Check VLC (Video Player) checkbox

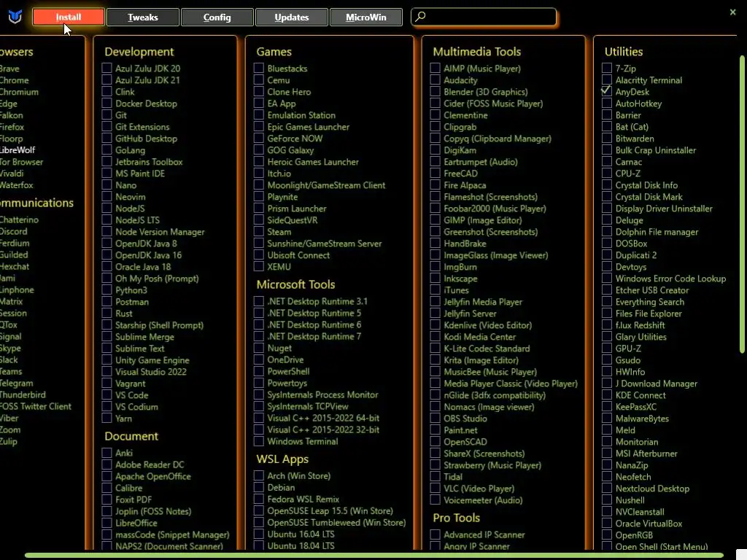coord(435,488)
